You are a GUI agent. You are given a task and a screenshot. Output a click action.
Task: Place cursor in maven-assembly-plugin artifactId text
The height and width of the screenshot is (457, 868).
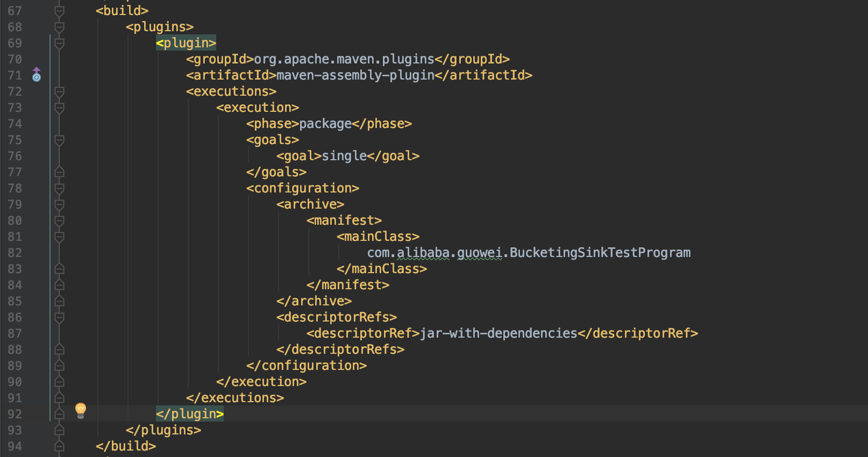[x=355, y=75]
